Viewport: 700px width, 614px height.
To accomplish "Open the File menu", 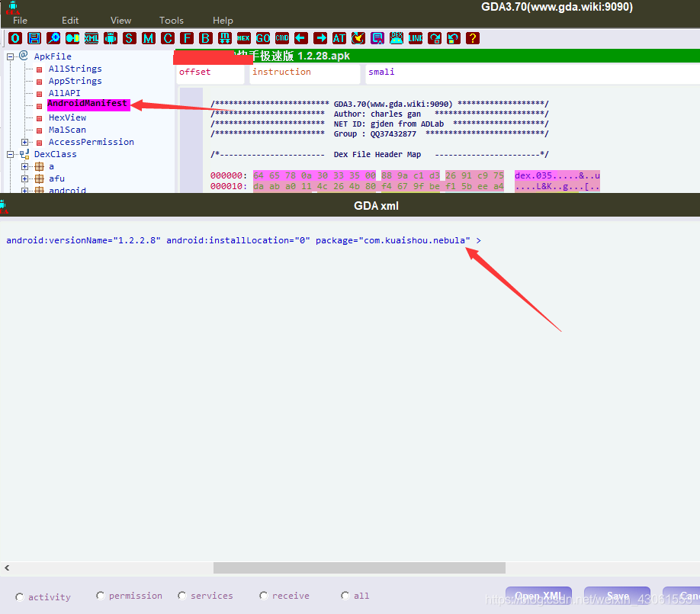I will (x=20, y=21).
